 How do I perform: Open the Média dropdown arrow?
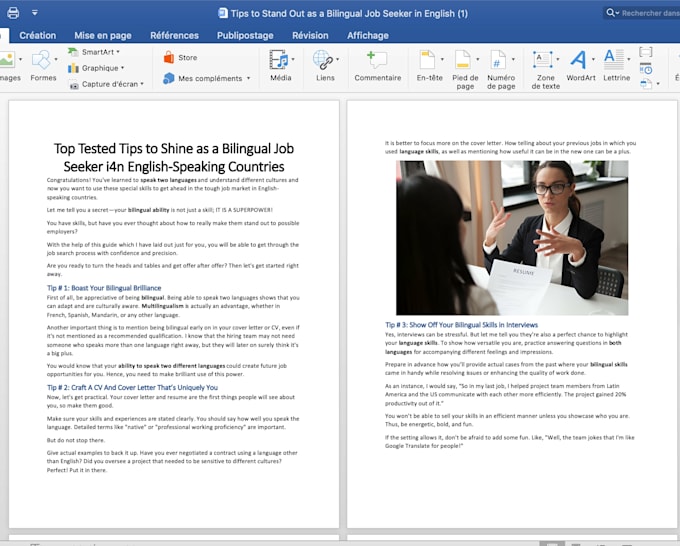pos(293,59)
